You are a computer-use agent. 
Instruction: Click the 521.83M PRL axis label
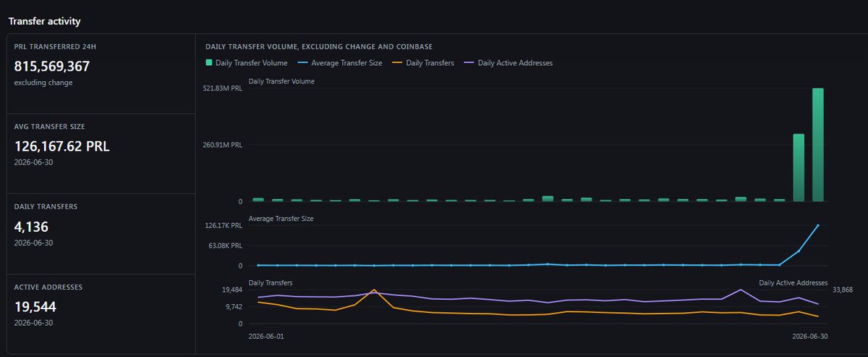[x=222, y=88]
